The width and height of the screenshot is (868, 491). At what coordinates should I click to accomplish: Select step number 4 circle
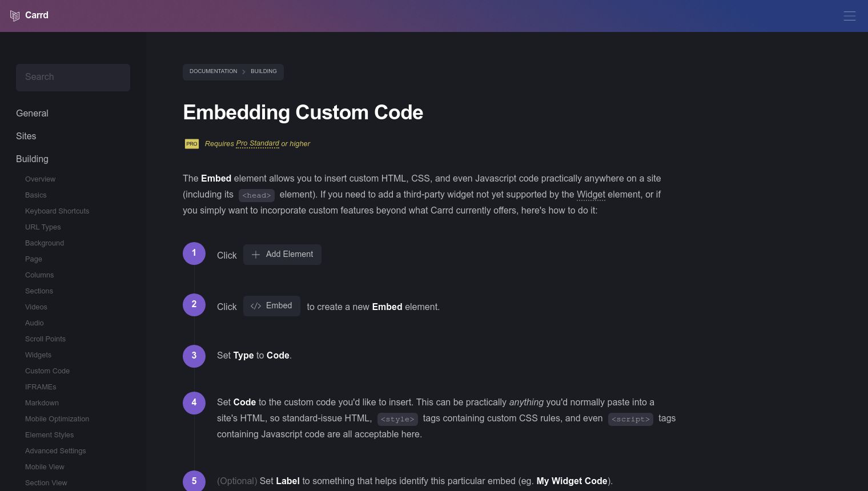194,403
